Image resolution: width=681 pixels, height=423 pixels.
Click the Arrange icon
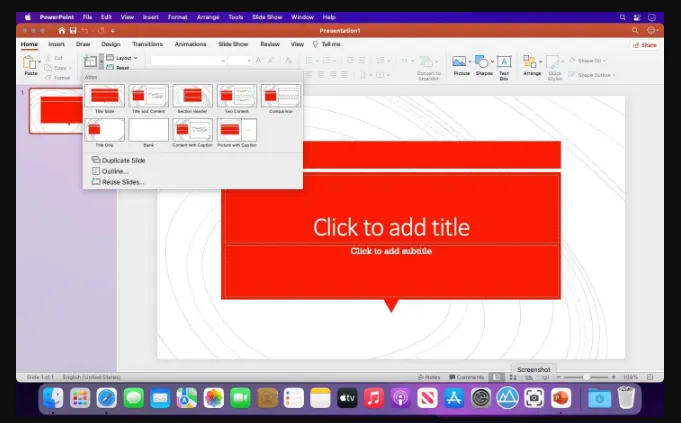point(529,61)
